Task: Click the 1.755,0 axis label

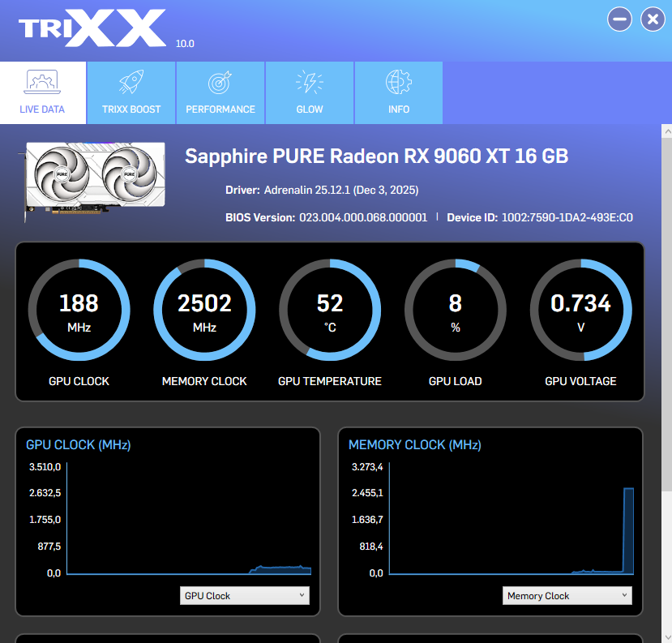Action: [45, 520]
